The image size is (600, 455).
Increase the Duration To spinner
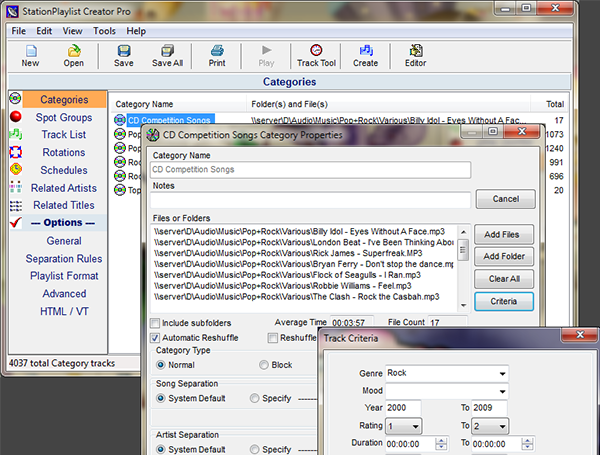(527, 441)
